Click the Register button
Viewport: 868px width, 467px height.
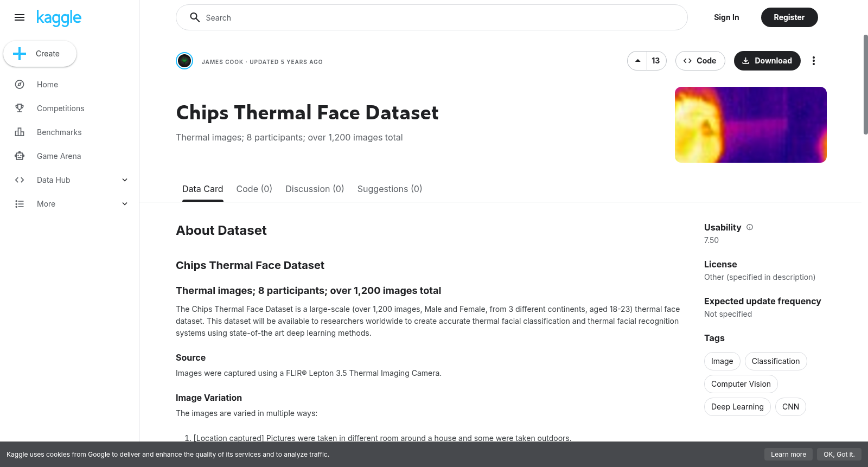pyautogui.click(x=789, y=17)
